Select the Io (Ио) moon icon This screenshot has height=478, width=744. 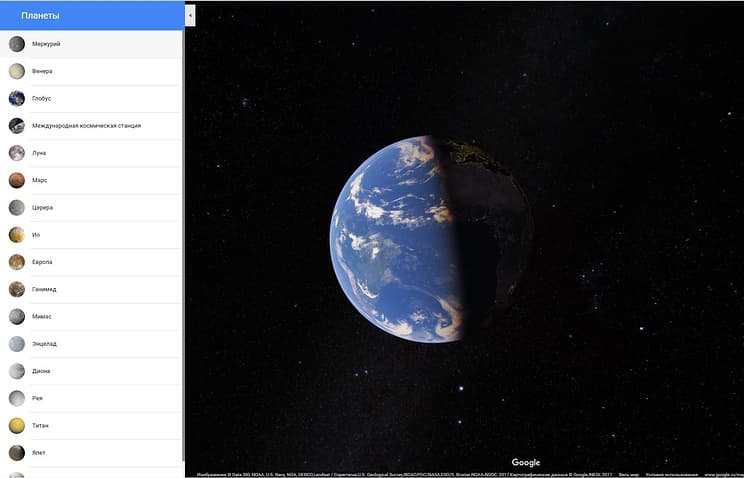click(x=17, y=234)
